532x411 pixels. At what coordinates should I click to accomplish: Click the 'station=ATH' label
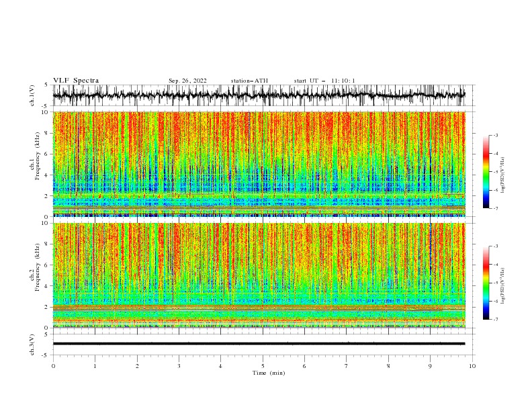tap(249, 81)
